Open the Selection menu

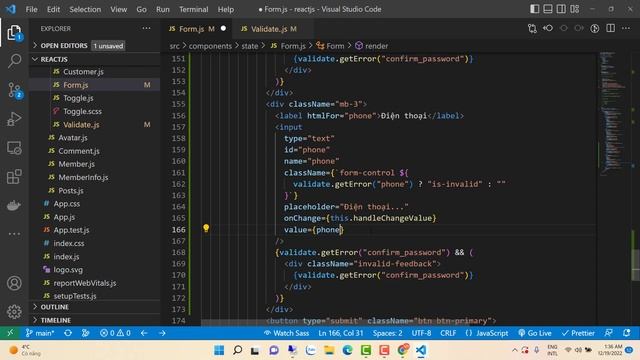point(85,9)
